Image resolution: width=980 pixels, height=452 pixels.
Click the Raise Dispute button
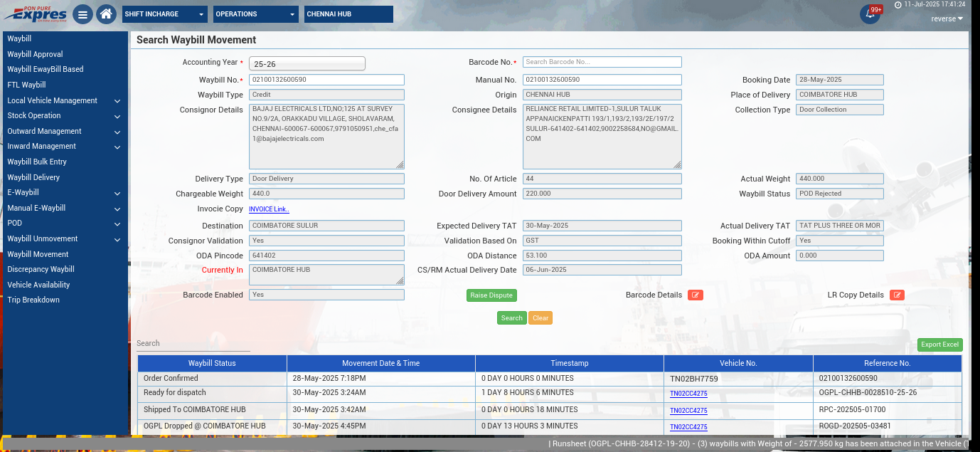[x=491, y=295]
